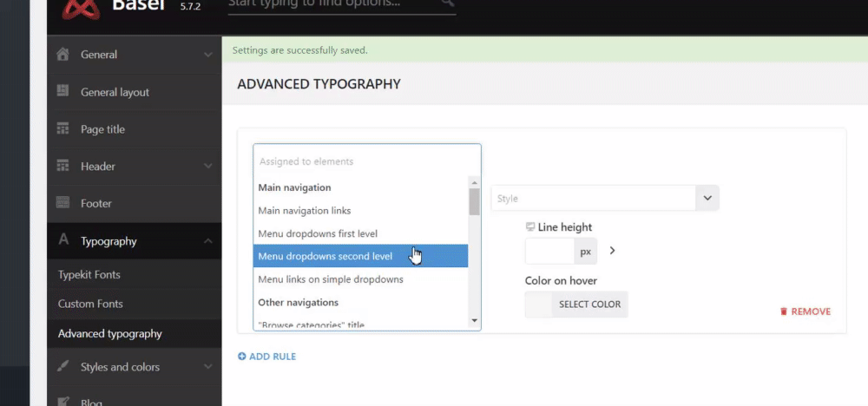Click the Add Rule link
Viewport: 868px width, 406px height.
(267, 357)
